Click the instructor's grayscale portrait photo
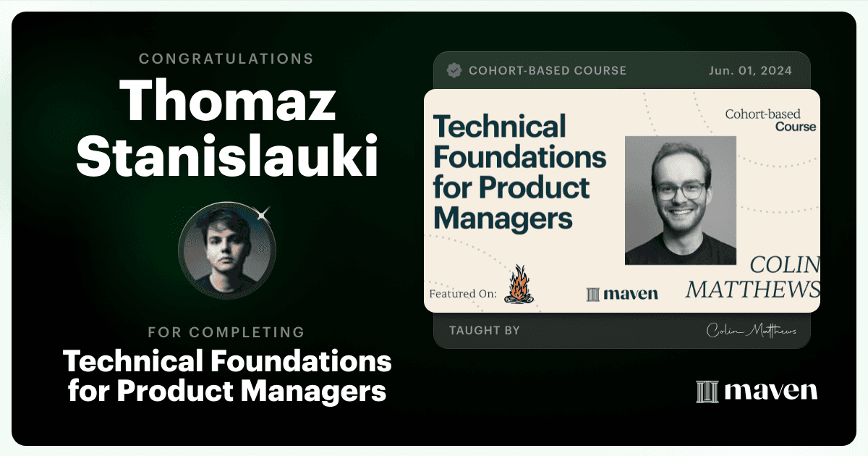This screenshot has height=456, width=868. pyautogui.click(x=680, y=200)
